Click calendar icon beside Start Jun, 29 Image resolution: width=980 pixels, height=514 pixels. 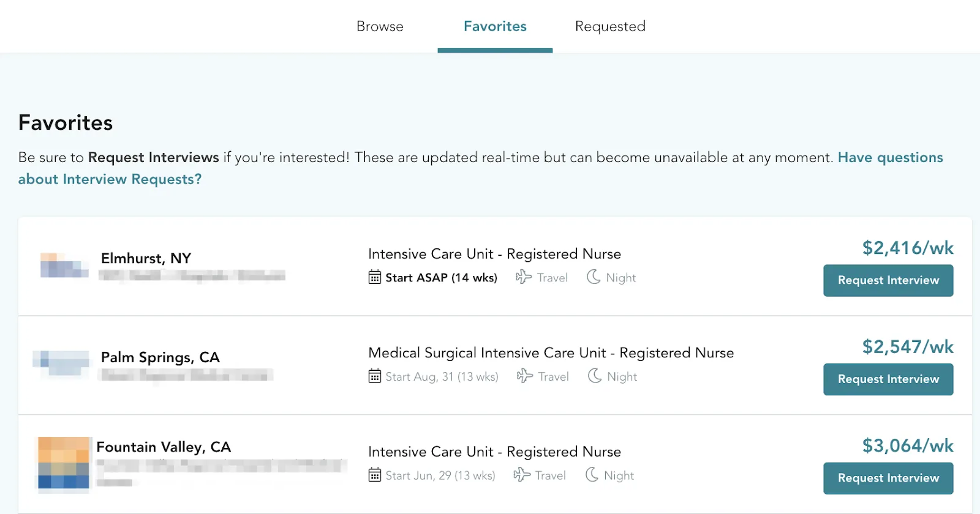tap(375, 475)
